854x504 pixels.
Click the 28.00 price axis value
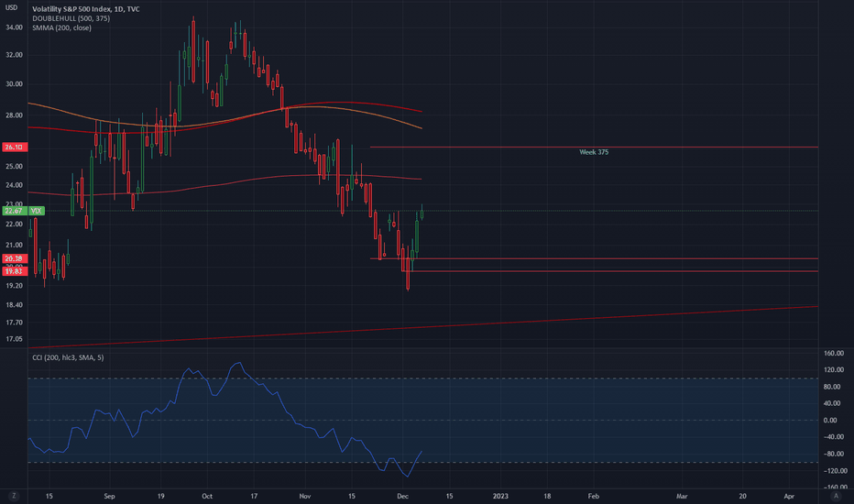pos(14,115)
